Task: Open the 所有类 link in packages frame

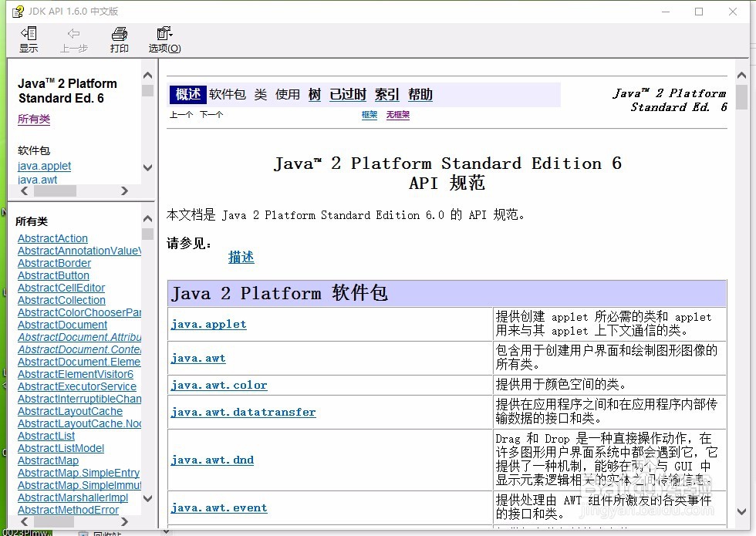Action: point(34,119)
